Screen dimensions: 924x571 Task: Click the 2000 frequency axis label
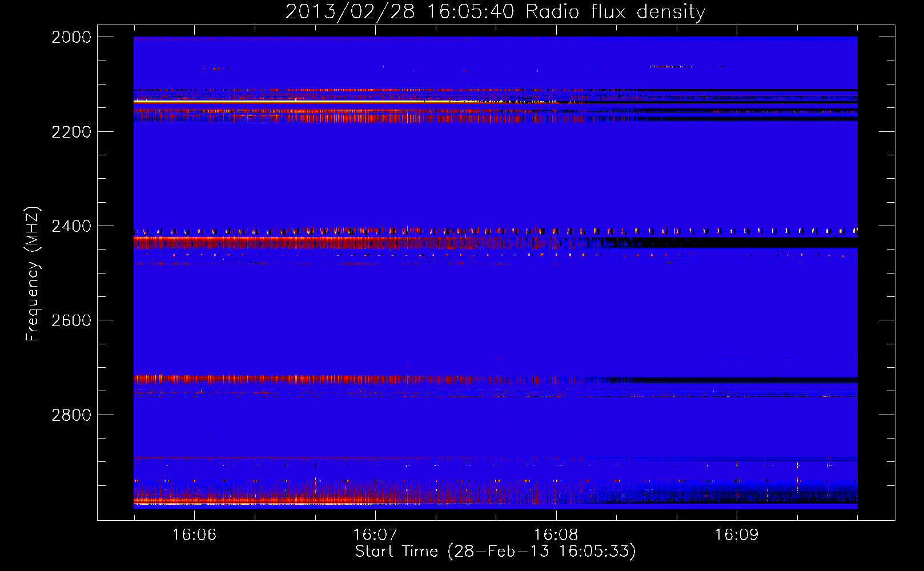coord(71,37)
